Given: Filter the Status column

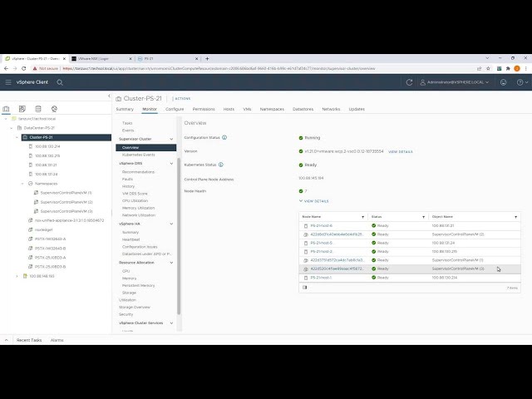Looking at the screenshot, I should 423,217.
